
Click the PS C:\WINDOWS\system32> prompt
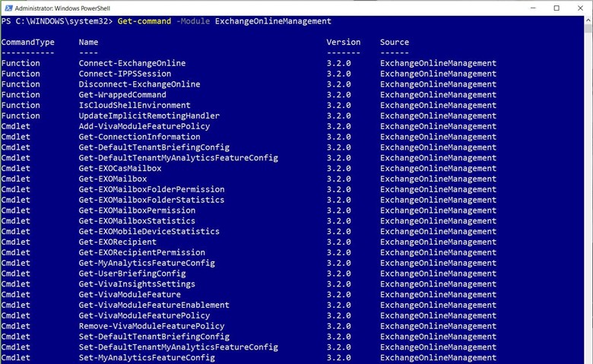[x=57, y=21]
